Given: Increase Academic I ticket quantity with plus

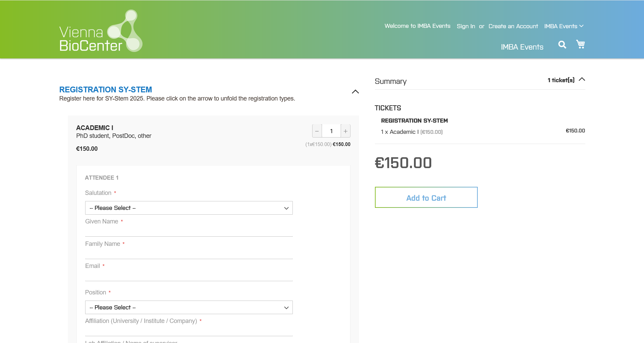Looking at the screenshot, I should [x=345, y=131].
